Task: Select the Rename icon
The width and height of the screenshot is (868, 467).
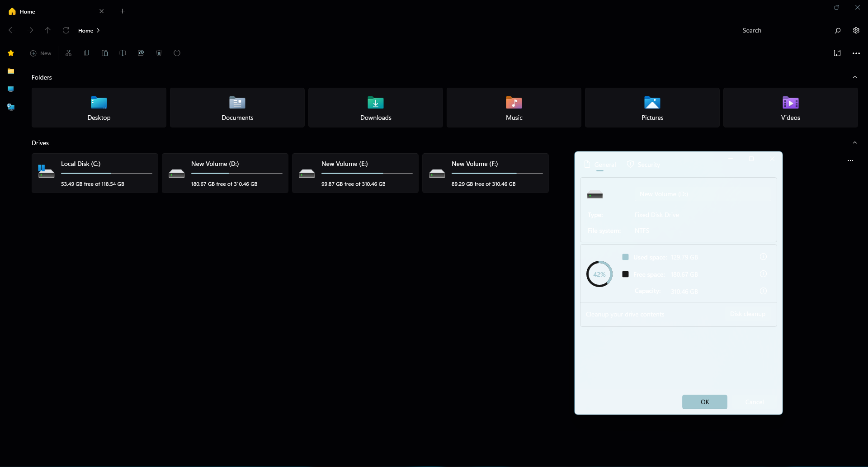Action: (123, 53)
